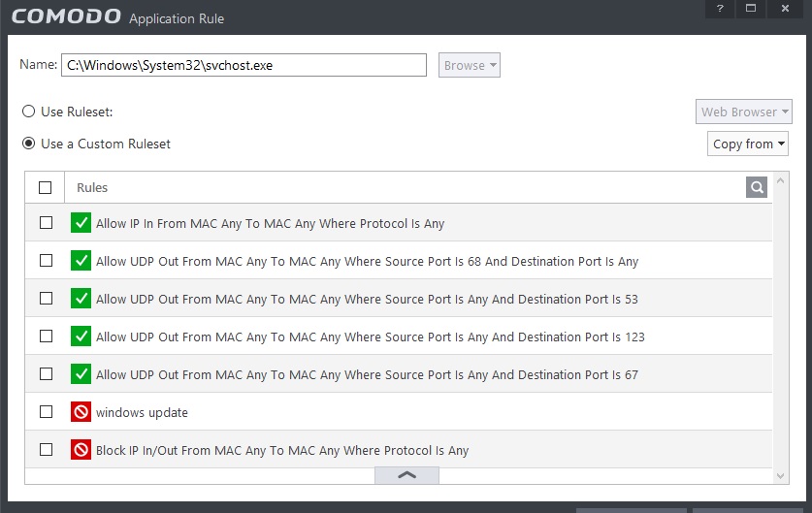Click the green allow icon for IP In rule
The image size is (812, 513).
click(81, 223)
